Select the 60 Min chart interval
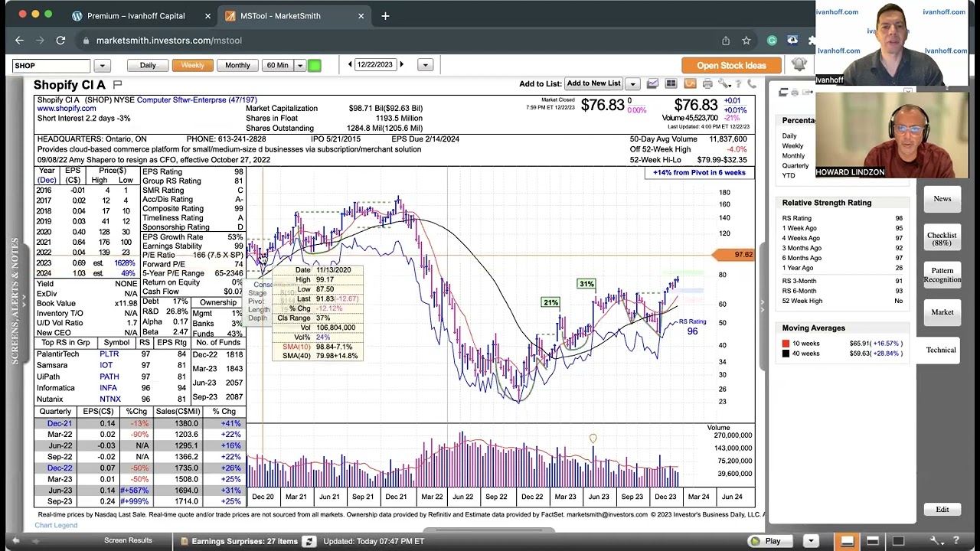 (278, 66)
